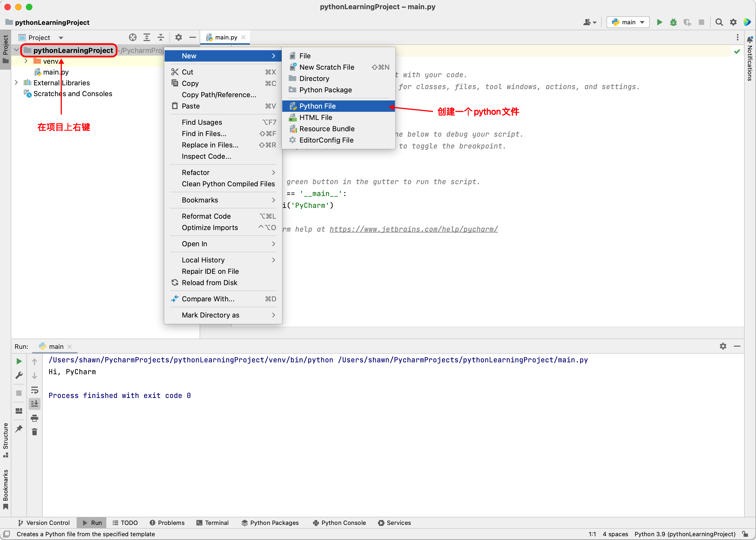The image size is (756, 540).
Task: Click the print icon in Run panel
Action: click(35, 418)
